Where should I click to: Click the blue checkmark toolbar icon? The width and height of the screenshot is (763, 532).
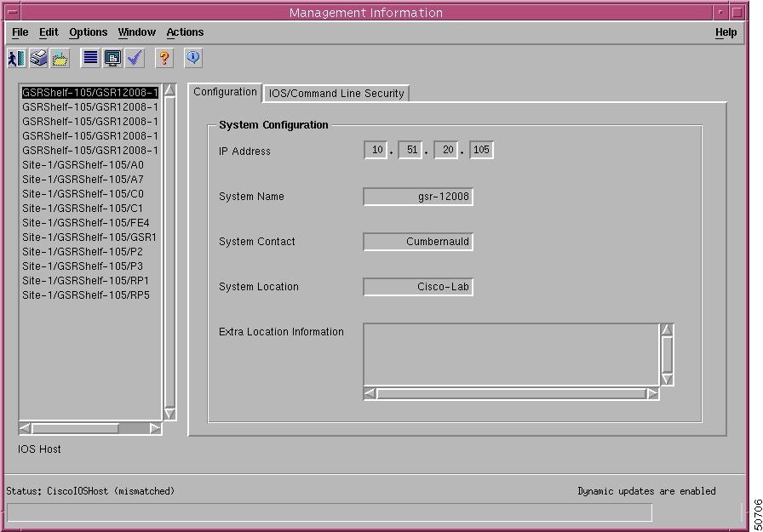pyautogui.click(x=135, y=59)
